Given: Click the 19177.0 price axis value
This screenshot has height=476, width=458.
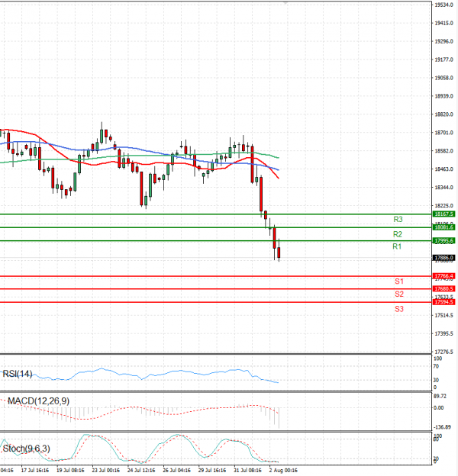Looking at the screenshot, I should pyautogui.click(x=444, y=59).
